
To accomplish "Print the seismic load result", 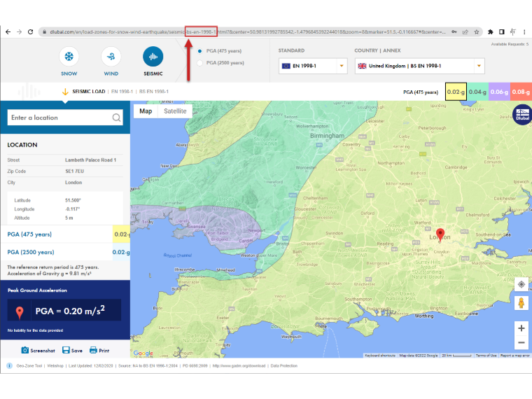I will (x=99, y=351).
